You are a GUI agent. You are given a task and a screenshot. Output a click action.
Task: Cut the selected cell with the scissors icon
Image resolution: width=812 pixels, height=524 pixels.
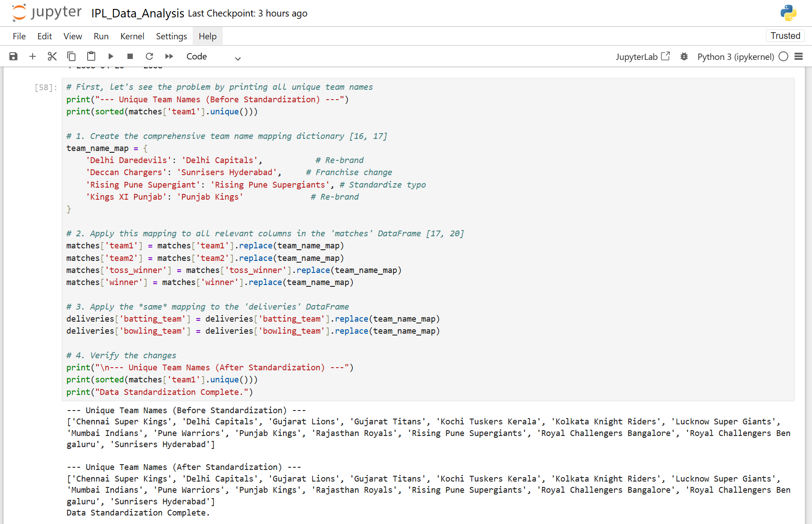click(x=52, y=56)
